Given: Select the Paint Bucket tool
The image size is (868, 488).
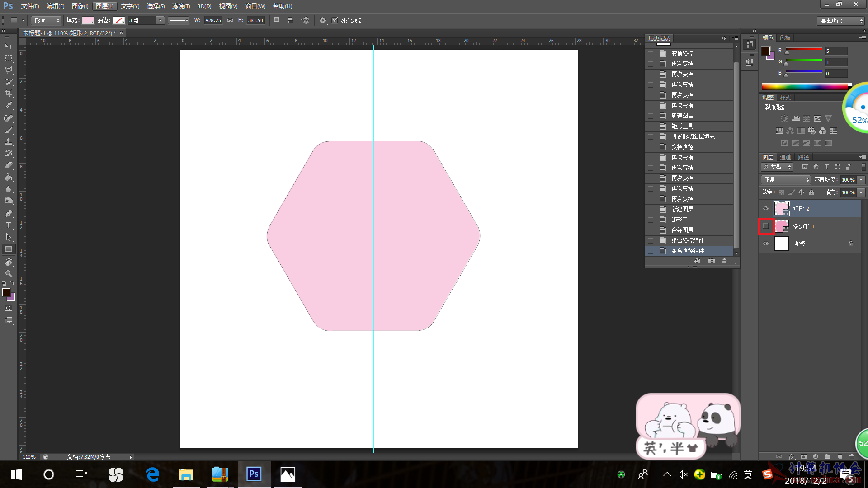Looking at the screenshot, I should pyautogui.click(x=9, y=177).
